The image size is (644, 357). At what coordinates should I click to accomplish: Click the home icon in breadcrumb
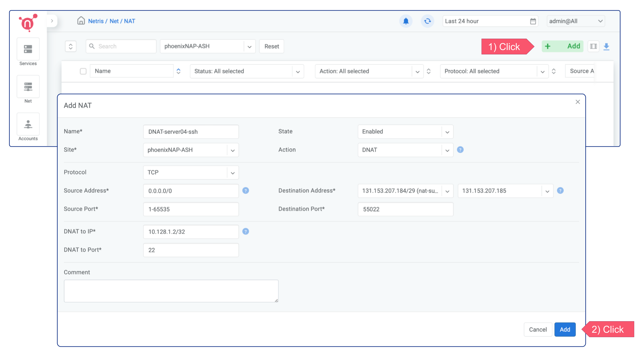pos(81,21)
